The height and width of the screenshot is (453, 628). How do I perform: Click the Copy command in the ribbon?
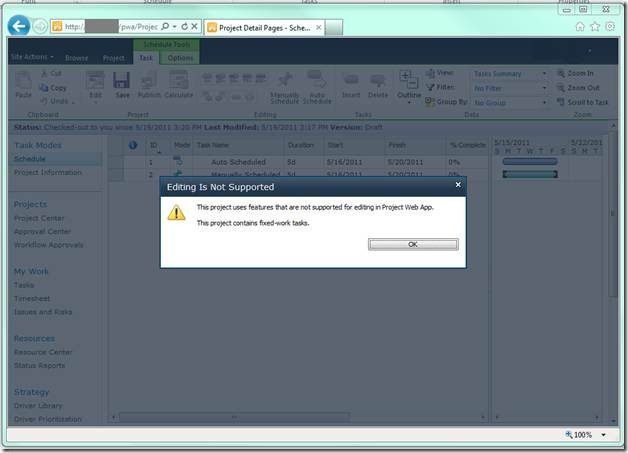pos(53,88)
